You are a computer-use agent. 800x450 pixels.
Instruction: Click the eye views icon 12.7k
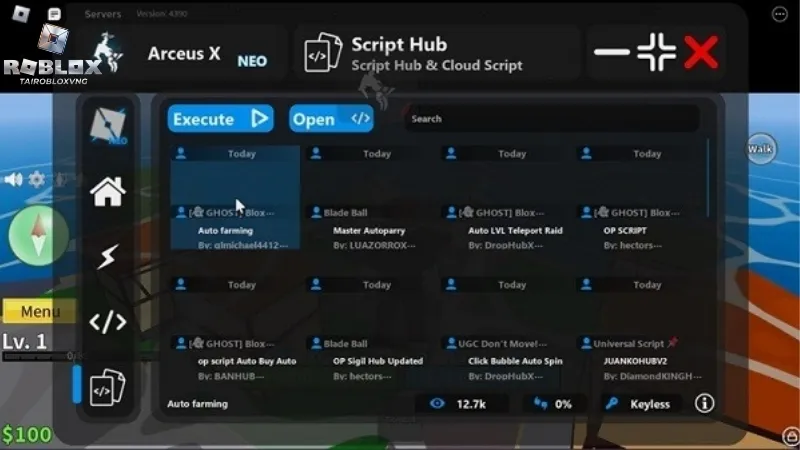coord(437,404)
